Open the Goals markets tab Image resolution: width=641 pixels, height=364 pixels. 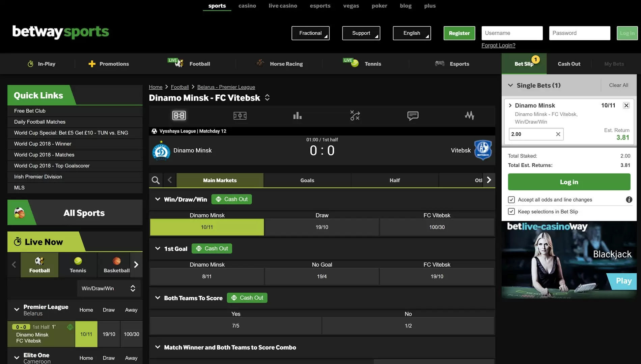point(307,180)
